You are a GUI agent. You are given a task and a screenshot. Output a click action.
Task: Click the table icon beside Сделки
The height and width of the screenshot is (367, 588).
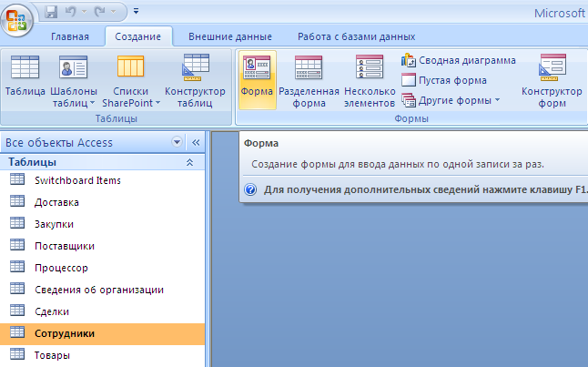point(17,310)
